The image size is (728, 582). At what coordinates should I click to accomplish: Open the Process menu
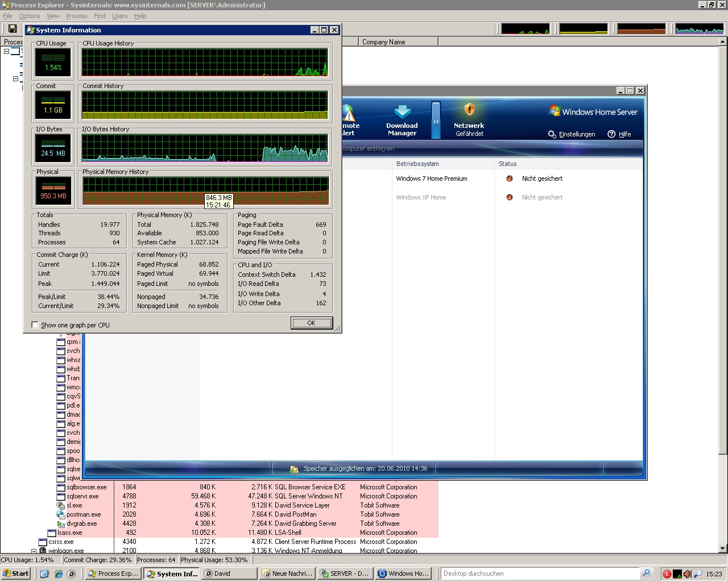[76, 16]
